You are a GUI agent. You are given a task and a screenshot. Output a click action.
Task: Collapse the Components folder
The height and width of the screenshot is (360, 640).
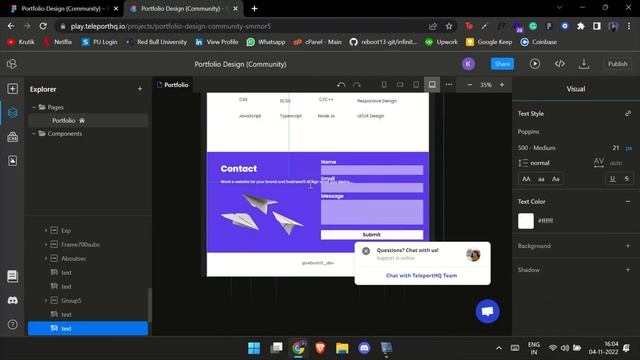(x=34, y=133)
